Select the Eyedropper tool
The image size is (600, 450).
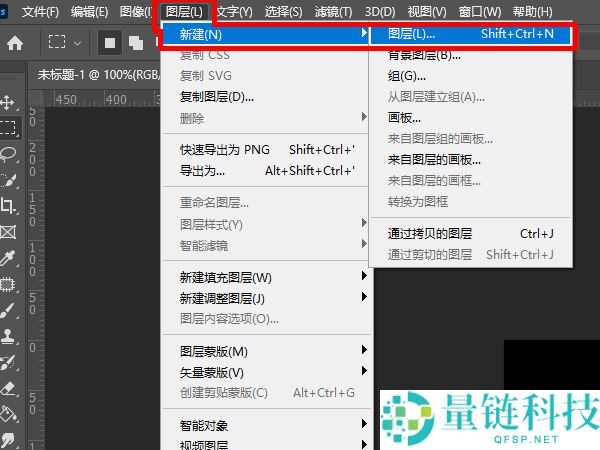pyautogui.click(x=8, y=258)
